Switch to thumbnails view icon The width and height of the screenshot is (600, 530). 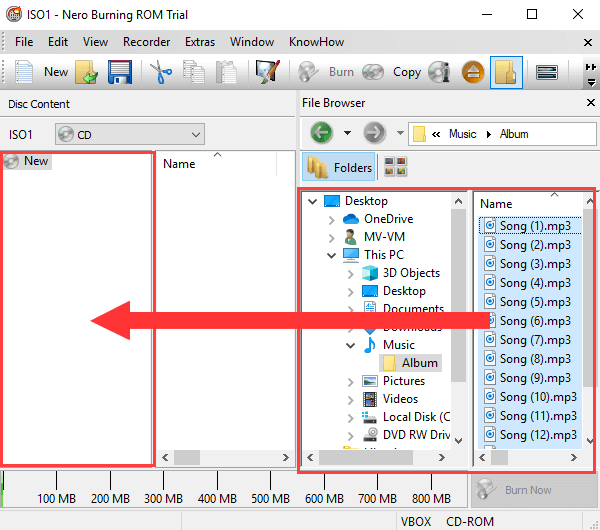tap(395, 166)
